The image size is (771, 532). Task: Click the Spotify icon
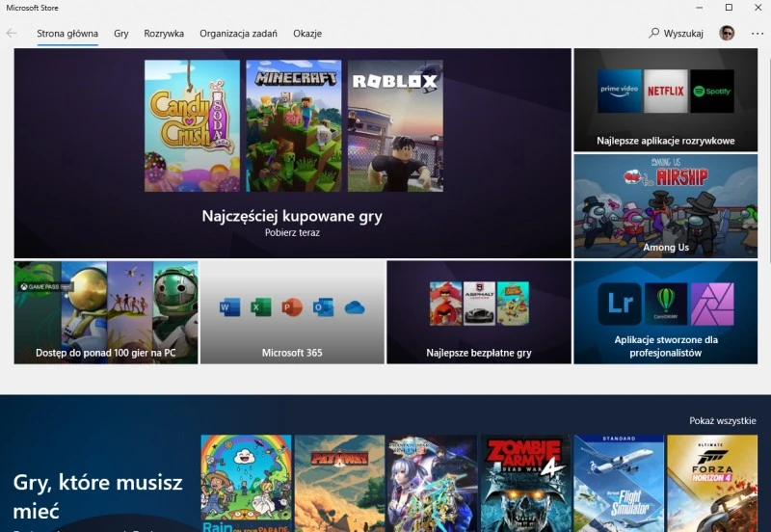tap(712, 91)
